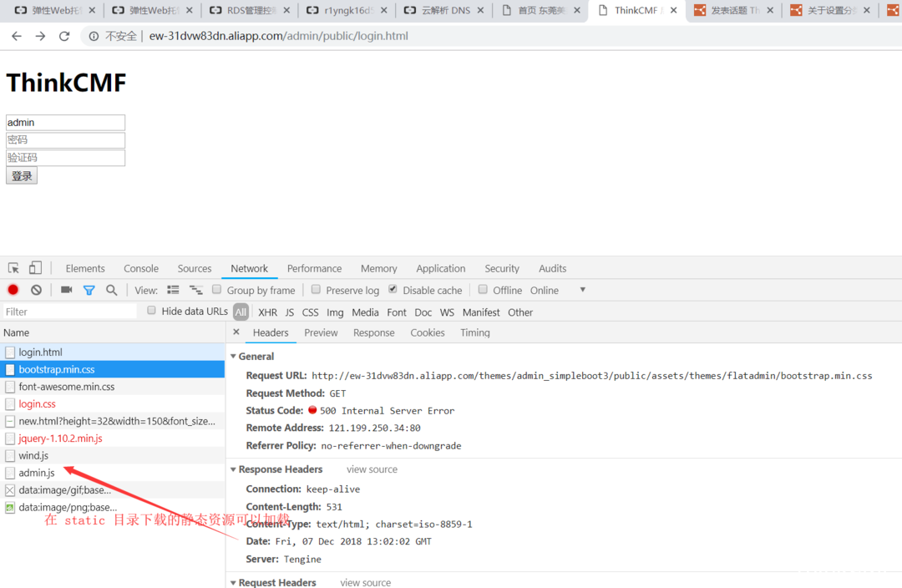Select failed login.css request row

(113, 404)
